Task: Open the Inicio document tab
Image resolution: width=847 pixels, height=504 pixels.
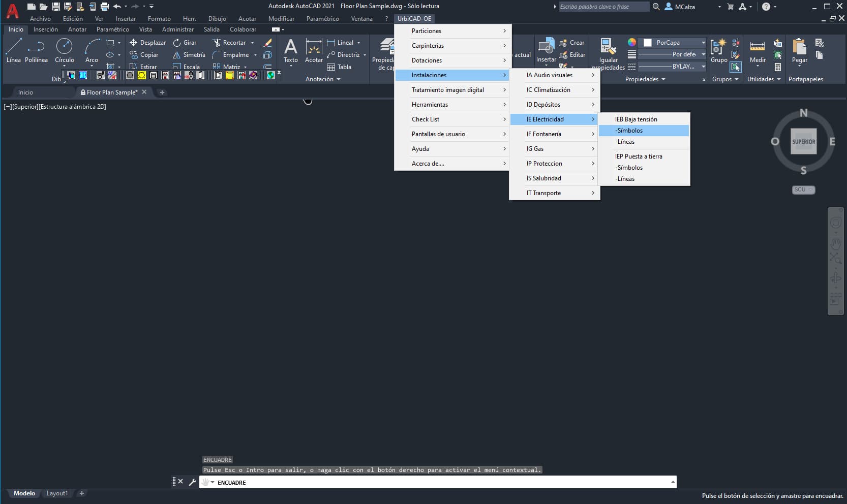Action: [25, 92]
